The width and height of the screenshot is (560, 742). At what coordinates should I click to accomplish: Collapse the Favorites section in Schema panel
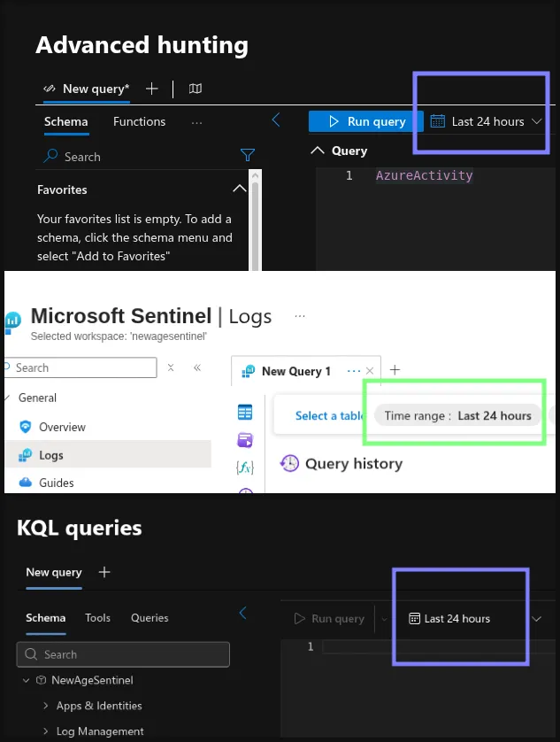tap(239, 189)
